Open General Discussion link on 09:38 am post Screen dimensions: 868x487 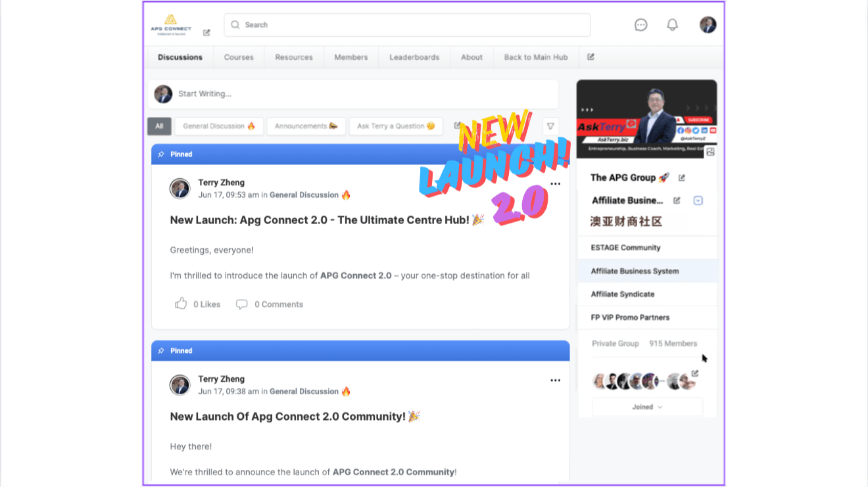[304, 392]
